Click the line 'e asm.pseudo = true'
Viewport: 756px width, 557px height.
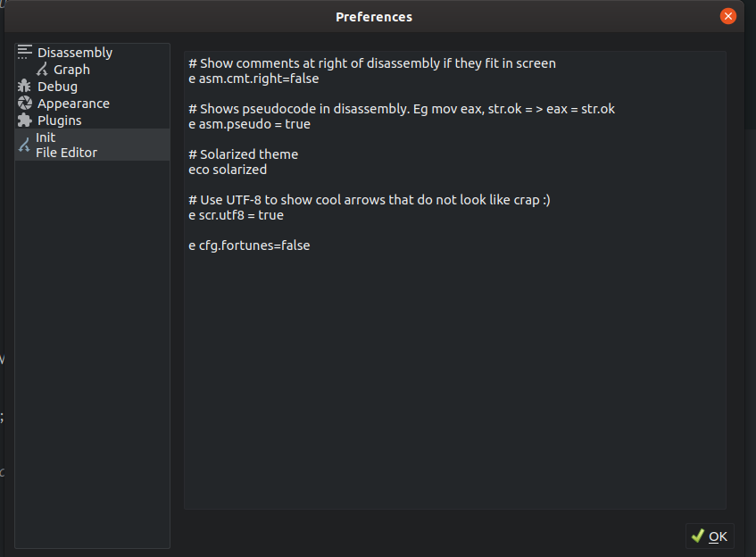[x=249, y=124]
